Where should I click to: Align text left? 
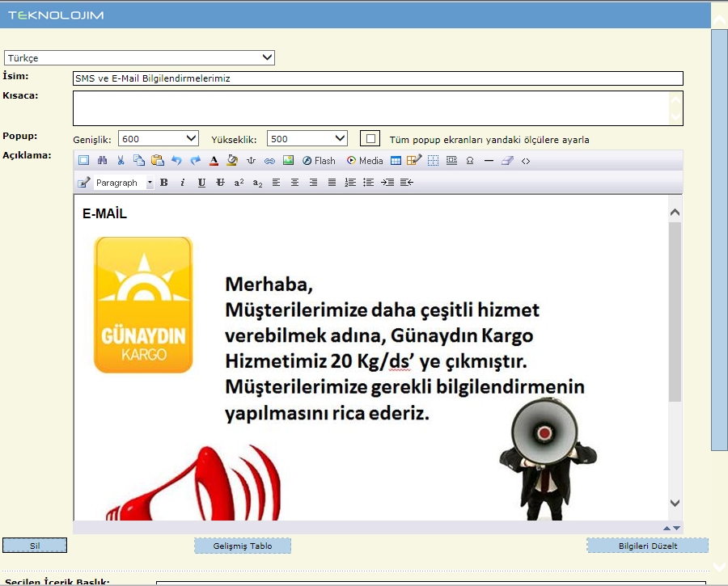click(277, 183)
